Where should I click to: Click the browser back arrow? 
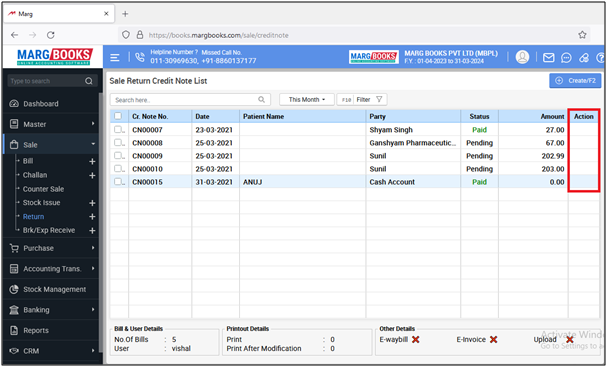[x=15, y=35]
